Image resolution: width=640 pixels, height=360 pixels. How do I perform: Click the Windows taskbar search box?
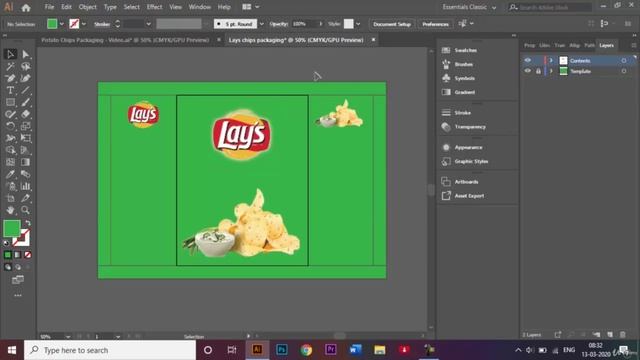pos(110,350)
